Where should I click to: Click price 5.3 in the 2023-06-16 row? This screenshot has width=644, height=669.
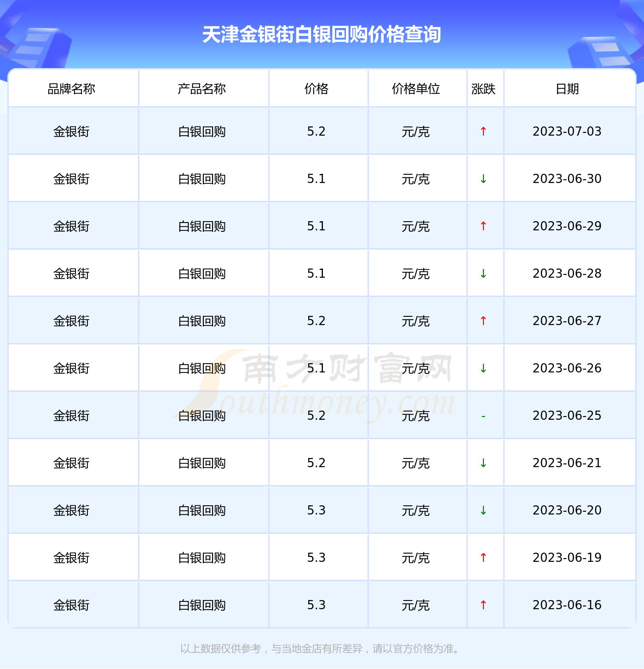(x=316, y=605)
